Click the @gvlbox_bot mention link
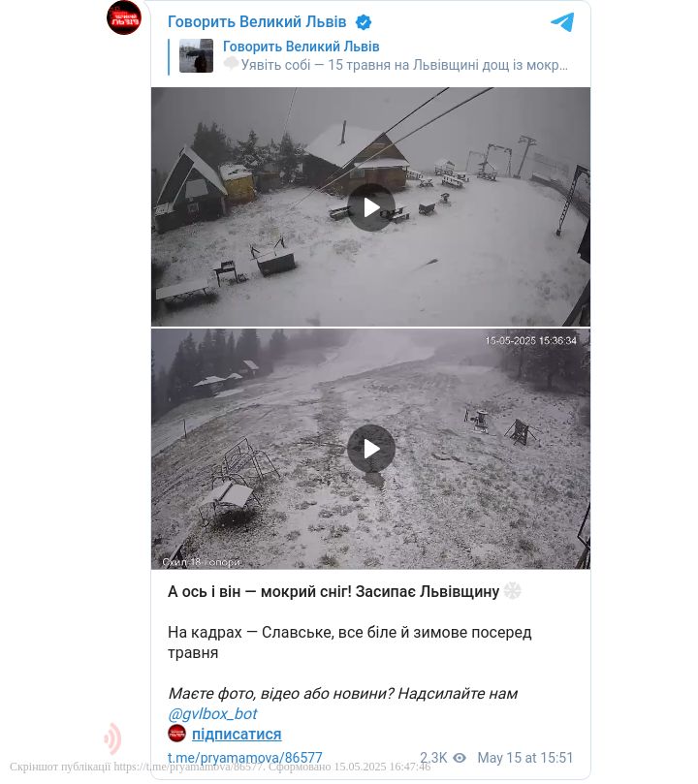Screen dimensions: 698x784 [x=213, y=713]
